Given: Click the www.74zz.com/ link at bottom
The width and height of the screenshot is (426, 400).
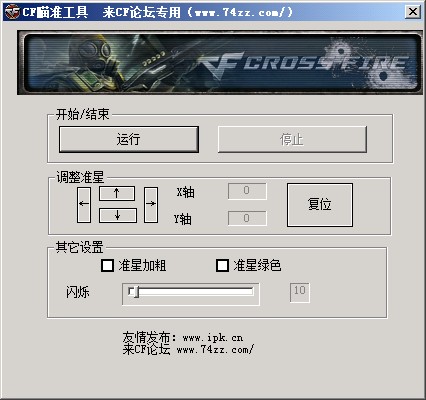Looking at the screenshot, I should [x=215, y=350].
